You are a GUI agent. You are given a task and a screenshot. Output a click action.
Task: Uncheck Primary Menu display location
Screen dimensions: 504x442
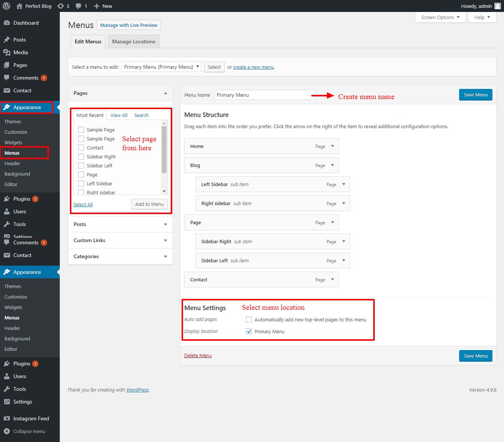pos(249,331)
